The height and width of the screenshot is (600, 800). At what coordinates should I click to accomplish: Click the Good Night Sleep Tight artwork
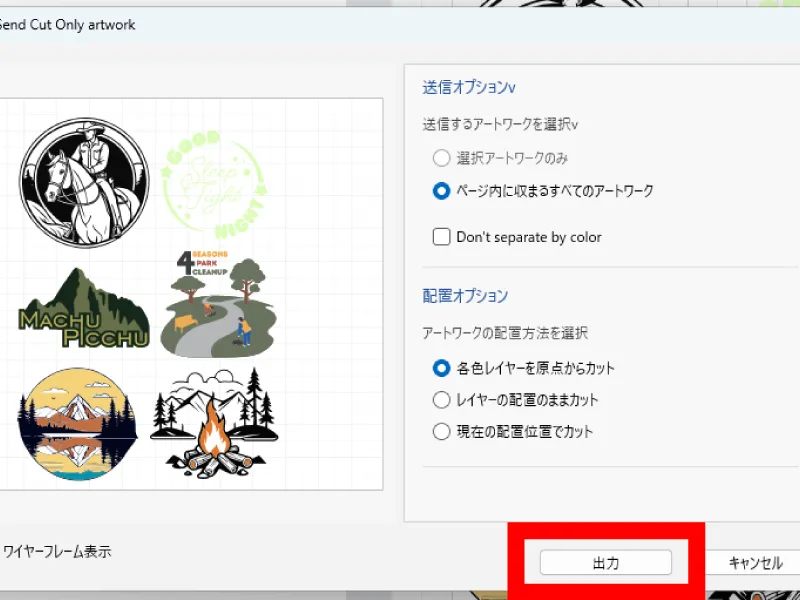(x=214, y=184)
